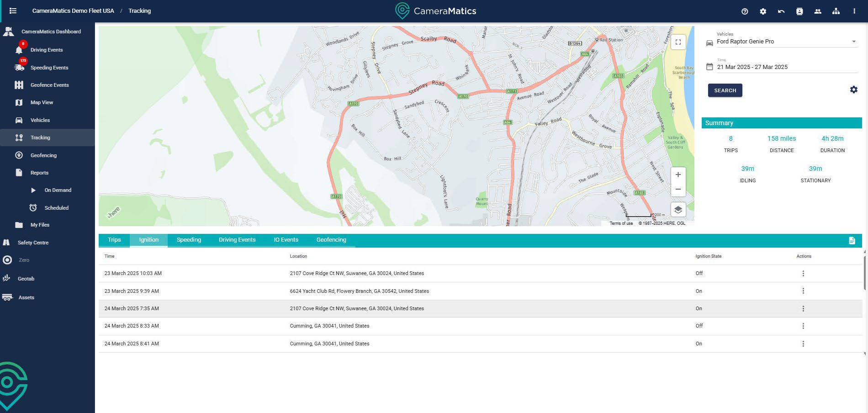This screenshot has height=413, width=868.
Task: Open map layers selector
Action: click(678, 210)
